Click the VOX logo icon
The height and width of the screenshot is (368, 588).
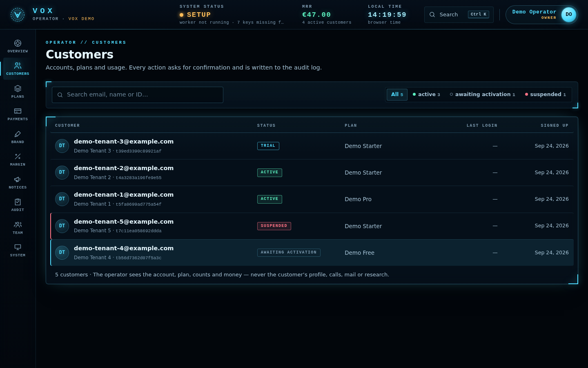pyautogui.click(x=17, y=15)
